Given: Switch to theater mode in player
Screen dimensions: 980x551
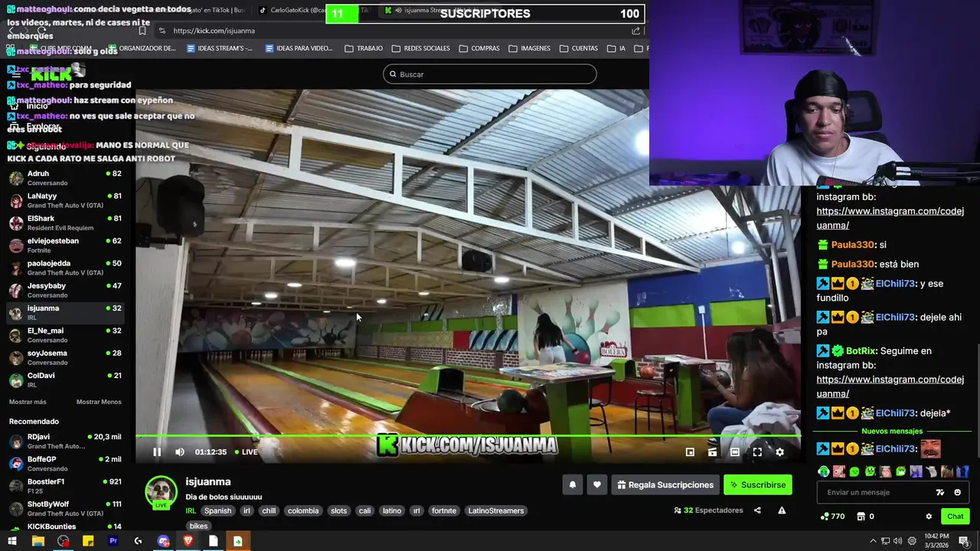Looking at the screenshot, I should [x=735, y=452].
